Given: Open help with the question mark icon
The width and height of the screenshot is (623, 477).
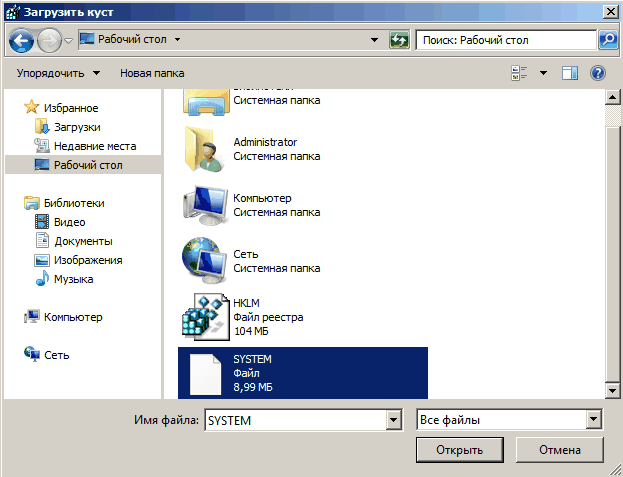Looking at the screenshot, I should (x=598, y=73).
